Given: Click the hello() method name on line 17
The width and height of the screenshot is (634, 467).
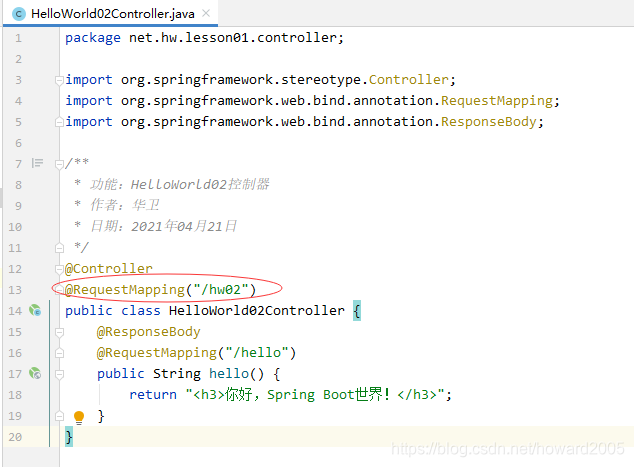Looking at the screenshot, I should (228, 374).
